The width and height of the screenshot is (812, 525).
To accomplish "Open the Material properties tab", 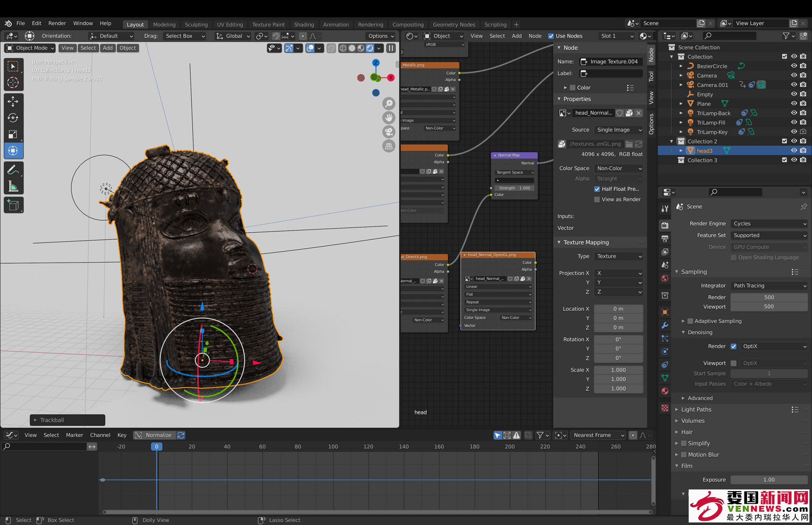I will tap(665, 391).
